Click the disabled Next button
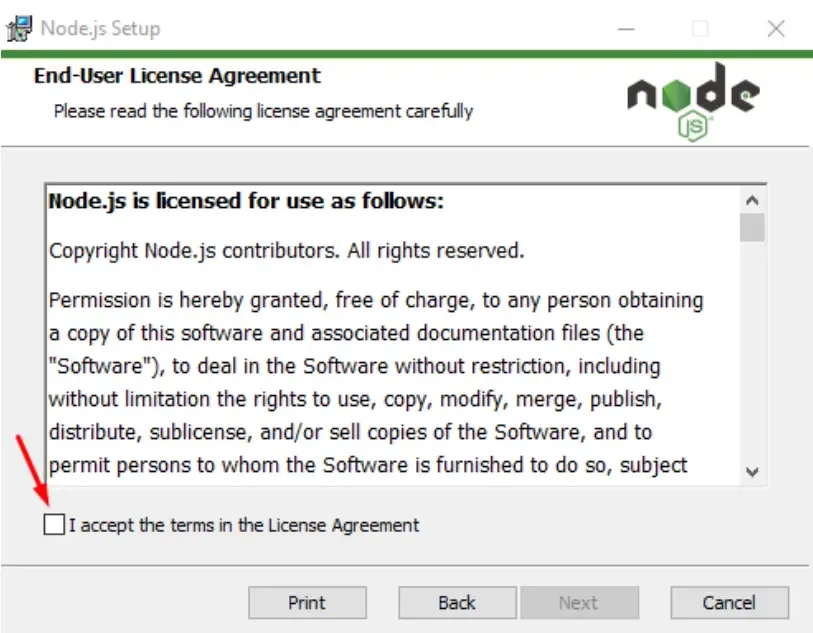813x633 pixels. pos(580,602)
